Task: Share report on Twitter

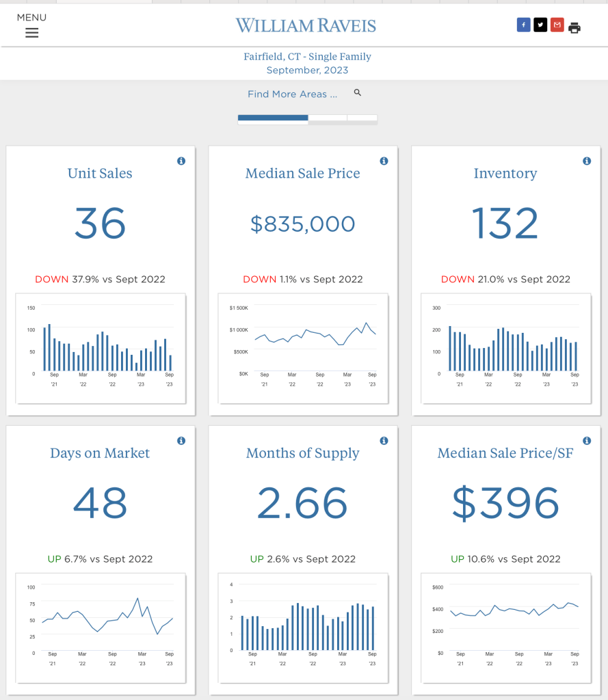Action: click(540, 25)
